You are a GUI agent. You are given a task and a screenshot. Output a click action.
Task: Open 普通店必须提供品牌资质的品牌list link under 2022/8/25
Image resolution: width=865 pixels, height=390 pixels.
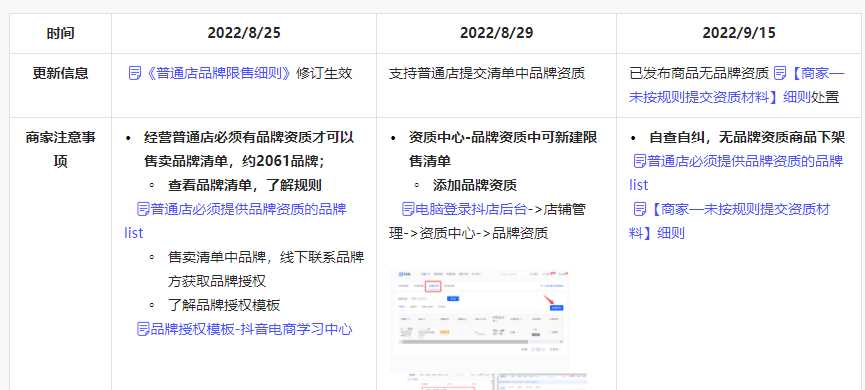[236, 221]
